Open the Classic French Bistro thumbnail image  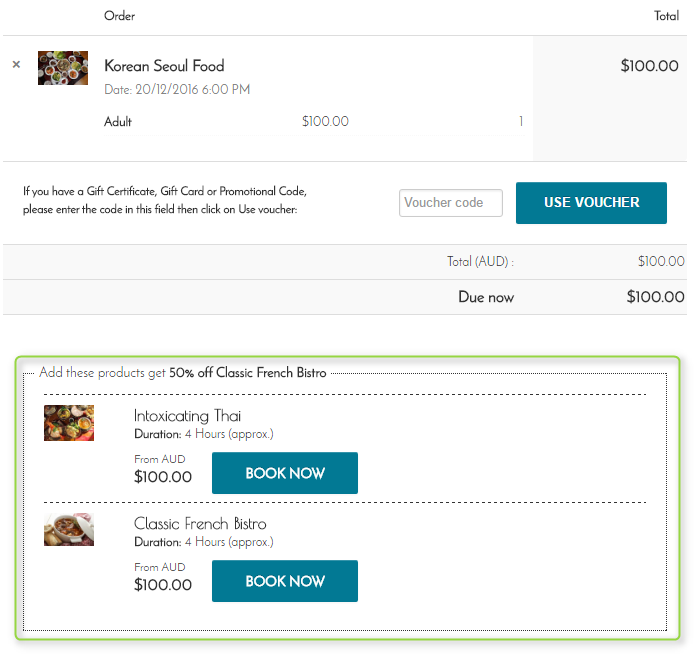[69, 530]
